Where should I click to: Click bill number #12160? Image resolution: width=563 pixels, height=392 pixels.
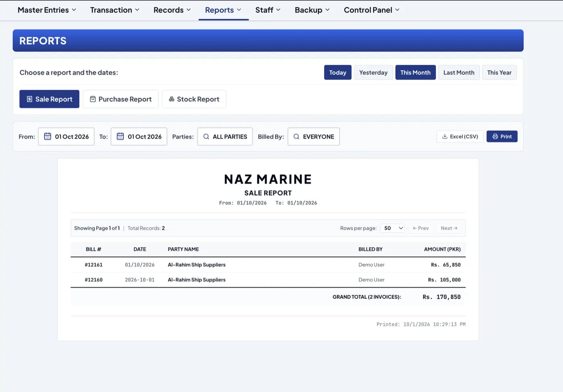point(94,280)
